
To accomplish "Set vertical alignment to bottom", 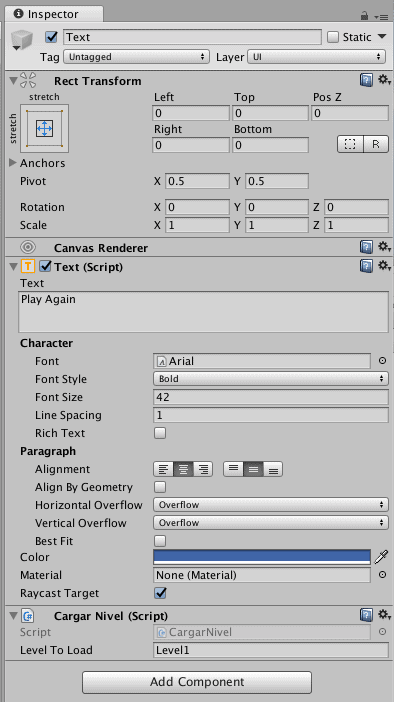I will (x=273, y=469).
